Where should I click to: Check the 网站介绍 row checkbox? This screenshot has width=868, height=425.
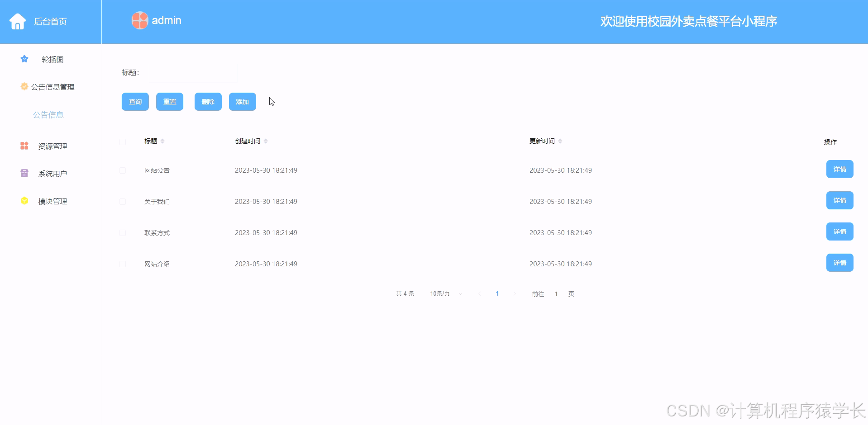(x=123, y=264)
